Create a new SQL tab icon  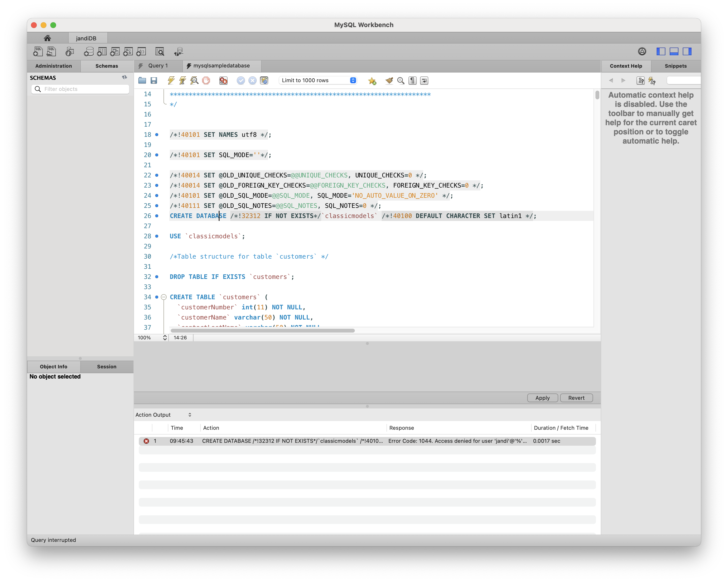pyautogui.click(x=38, y=51)
